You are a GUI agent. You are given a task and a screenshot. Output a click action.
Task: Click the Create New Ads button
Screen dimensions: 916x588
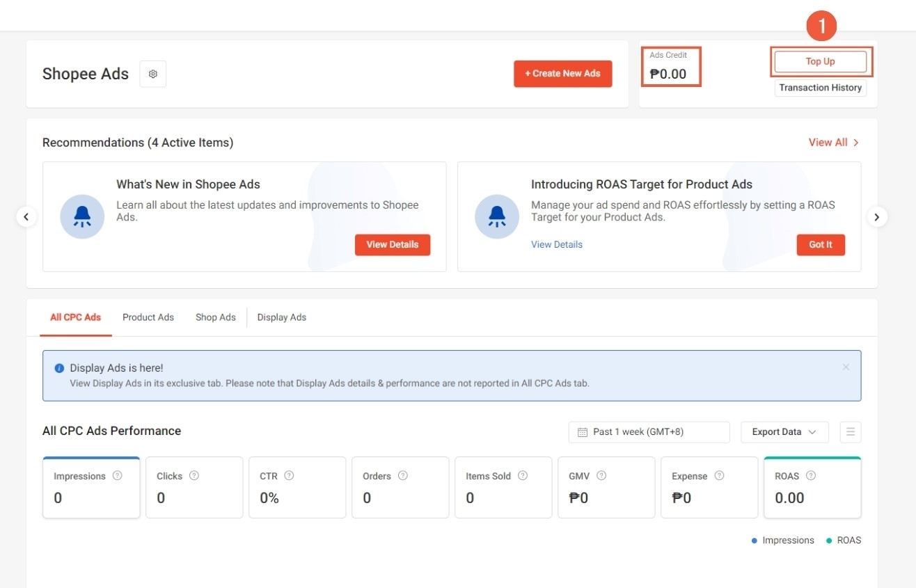pyautogui.click(x=563, y=74)
